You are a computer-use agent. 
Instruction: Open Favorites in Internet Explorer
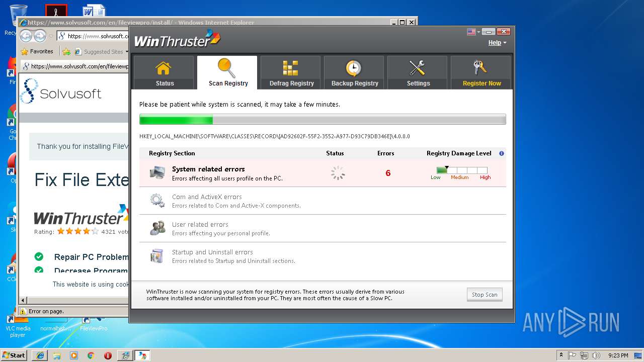[x=37, y=51]
